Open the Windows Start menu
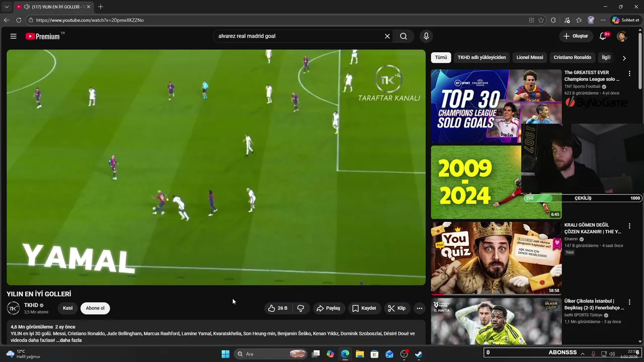 (225, 354)
